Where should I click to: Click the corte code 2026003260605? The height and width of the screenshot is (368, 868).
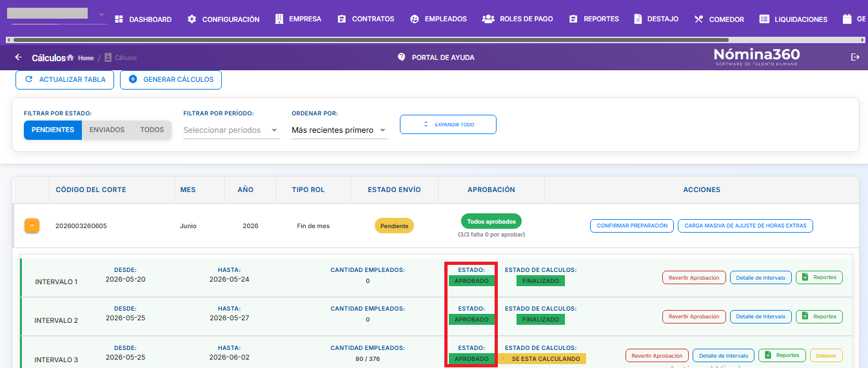81,226
